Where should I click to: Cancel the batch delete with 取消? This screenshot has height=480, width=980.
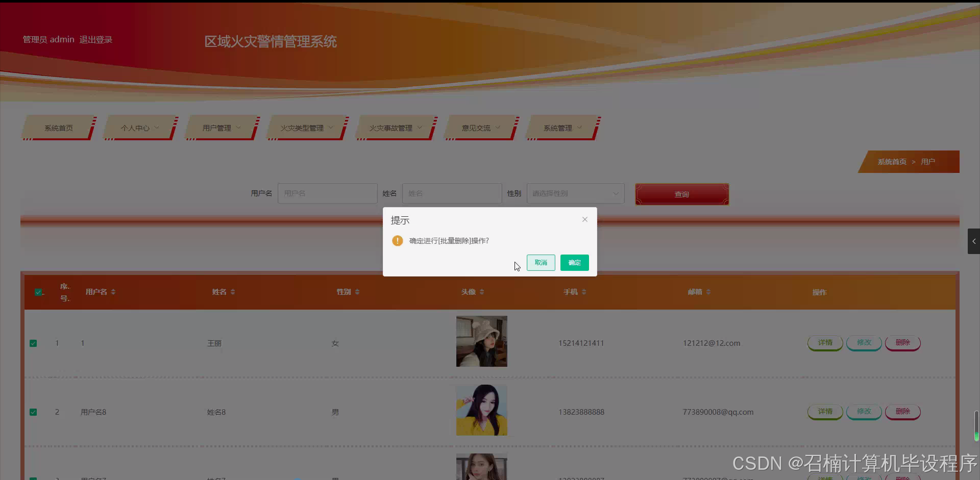click(x=541, y=263)
